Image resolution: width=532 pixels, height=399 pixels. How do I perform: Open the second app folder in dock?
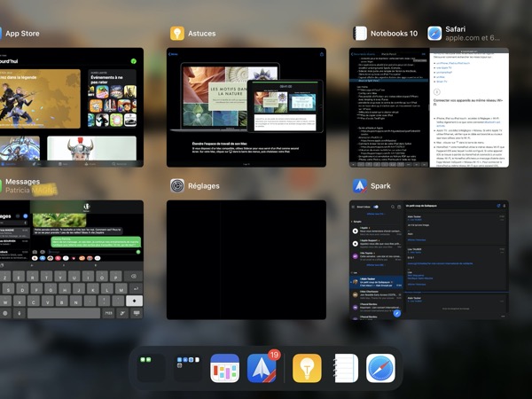click(x=188, y=368)
